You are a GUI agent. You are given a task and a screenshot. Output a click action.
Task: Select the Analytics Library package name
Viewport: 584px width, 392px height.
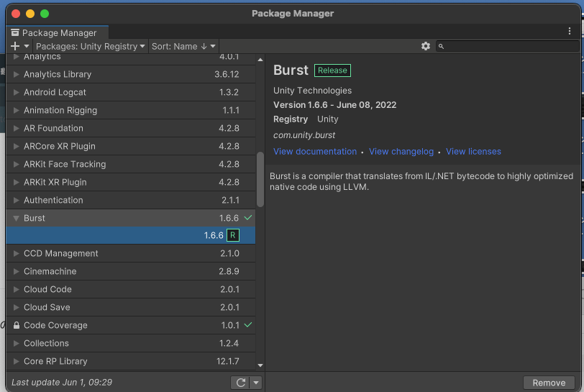(58, 75)
